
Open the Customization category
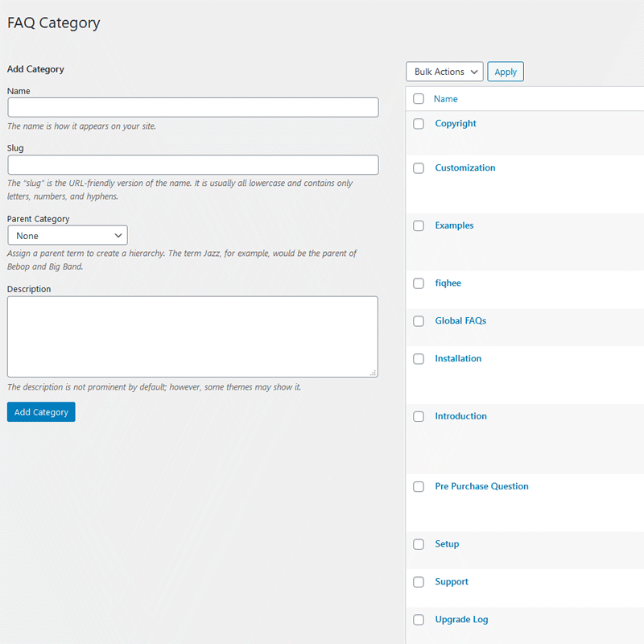point(464,167)
